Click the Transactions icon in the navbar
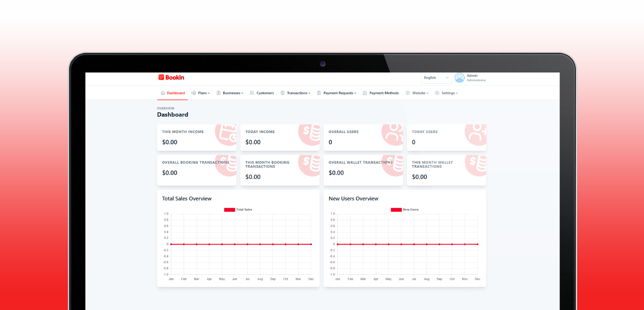Screen dimensions: 644x310 tap(282, 93)
